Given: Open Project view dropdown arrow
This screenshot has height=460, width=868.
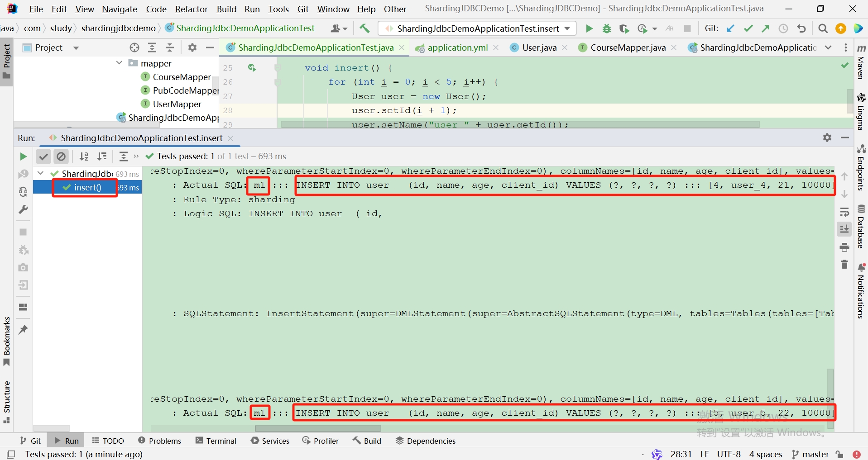Looking at the screenshot, I should point(76,48).
